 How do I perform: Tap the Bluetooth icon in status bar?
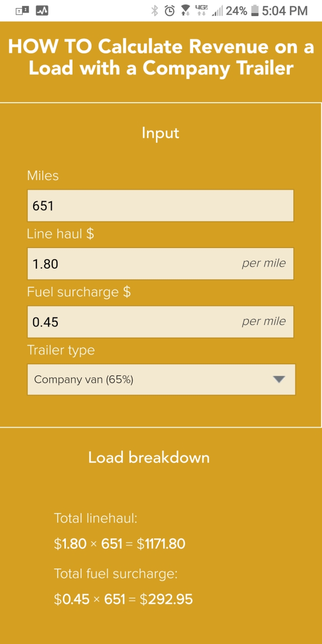click(x=155, y=11)
